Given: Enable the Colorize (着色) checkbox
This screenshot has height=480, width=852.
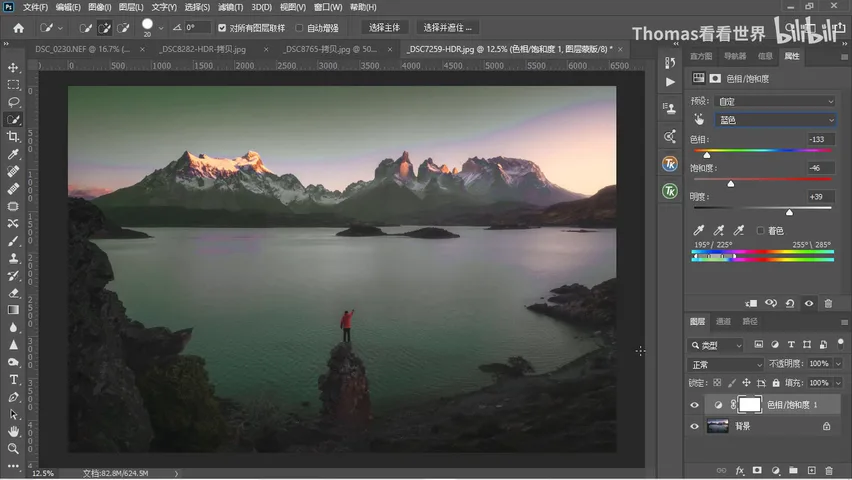Looking at the screenshot, I should click(760, 230).
